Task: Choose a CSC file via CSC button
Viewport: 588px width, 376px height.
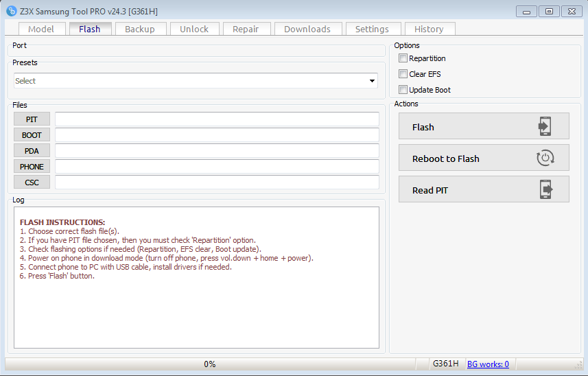Action: (x=32, y=183)
